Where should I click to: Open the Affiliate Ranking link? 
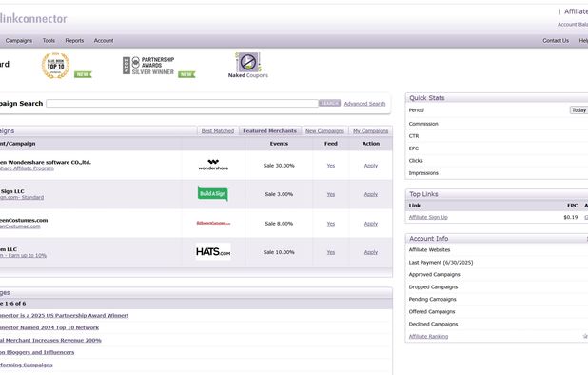click(428, 336)
